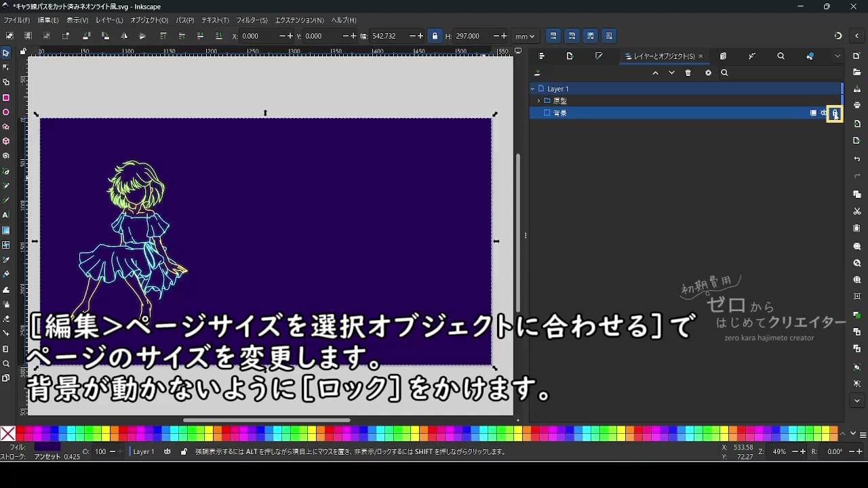Screen dimensions: 868x488
Task: Click the delete layer trash icon
Action: pyautogui.click(x=688, y=73)
